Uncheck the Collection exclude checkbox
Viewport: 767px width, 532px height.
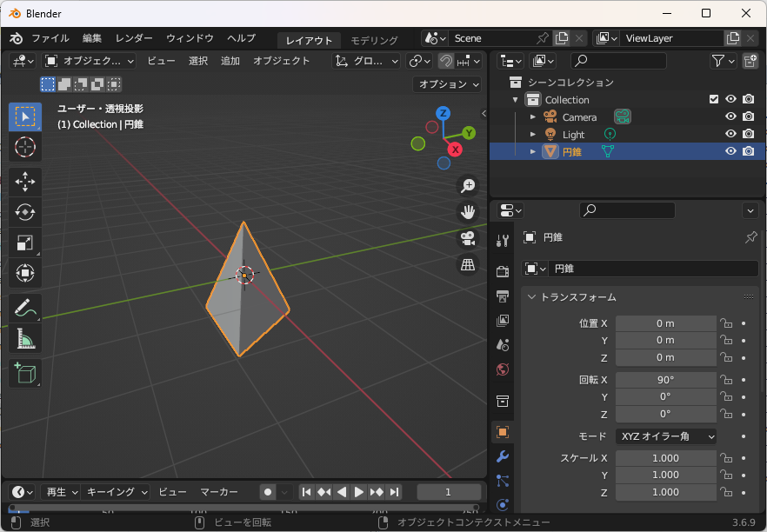[x=714, y=99]
